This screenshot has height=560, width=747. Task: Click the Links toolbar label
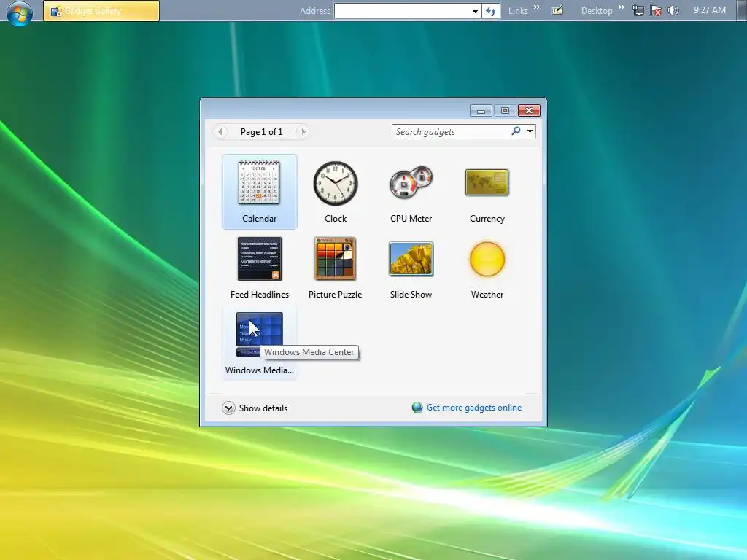tap(519, 11)
